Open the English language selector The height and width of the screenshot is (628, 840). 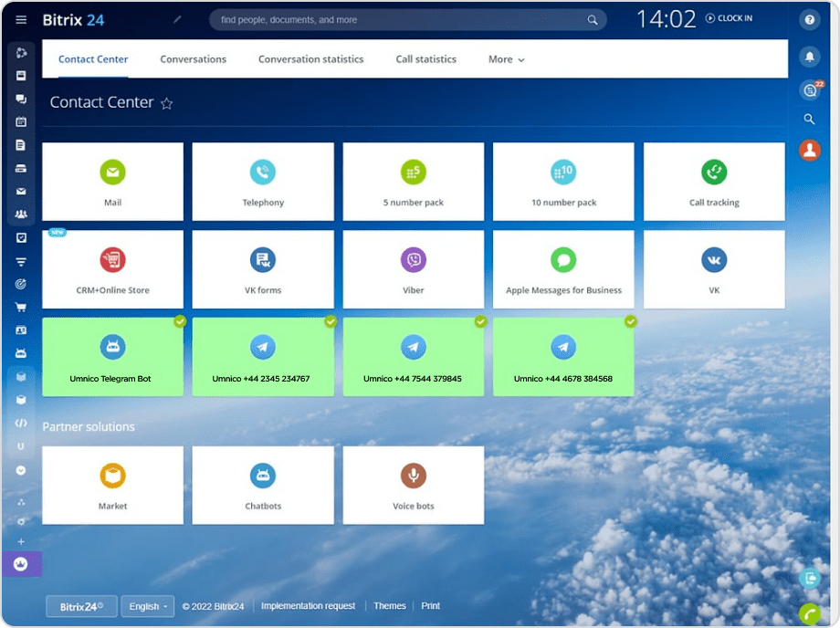147,605
